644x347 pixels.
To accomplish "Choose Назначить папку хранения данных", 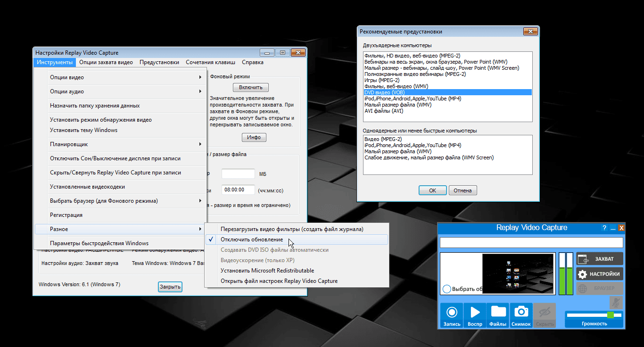I will tap(120, 106).
